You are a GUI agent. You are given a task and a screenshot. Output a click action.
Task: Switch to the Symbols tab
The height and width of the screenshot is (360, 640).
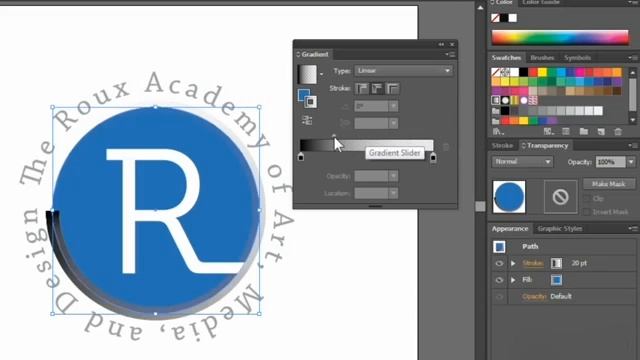[577, 58]
